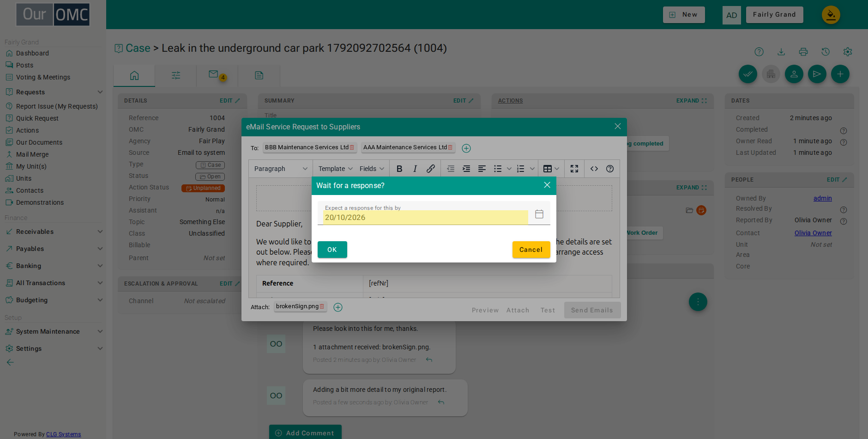Edit the expected response date field
Image resolution: width=868 pixels, height=439 pixels.
point(425,217)
